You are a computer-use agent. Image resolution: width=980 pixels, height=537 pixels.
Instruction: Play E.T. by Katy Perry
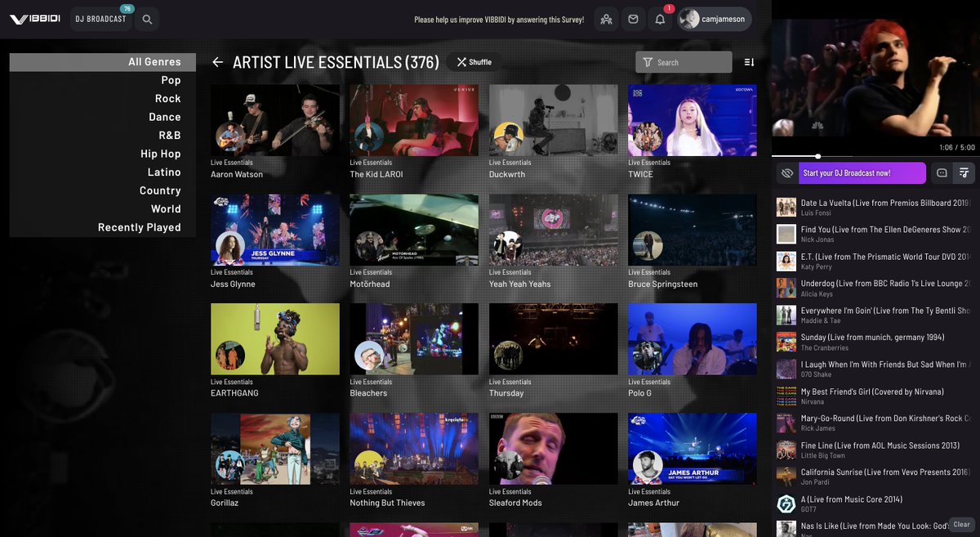pos(875,261)
